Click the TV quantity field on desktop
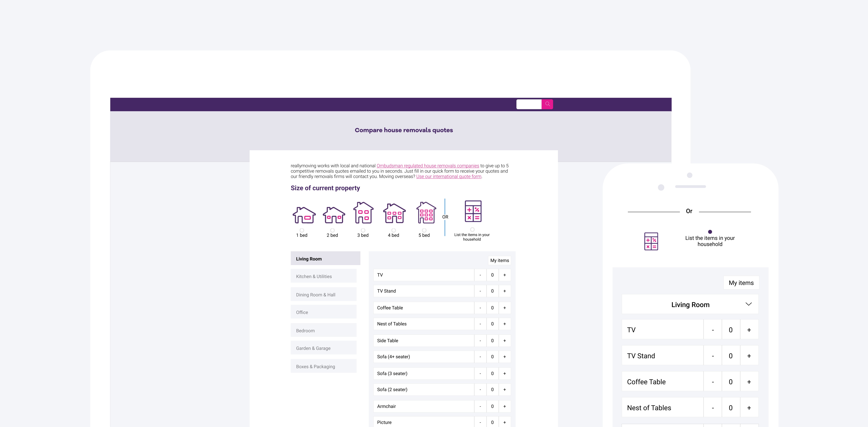Image resolution: width=868 pixels, height=427 pixels. pyautogui.click(x=492, y=275)
